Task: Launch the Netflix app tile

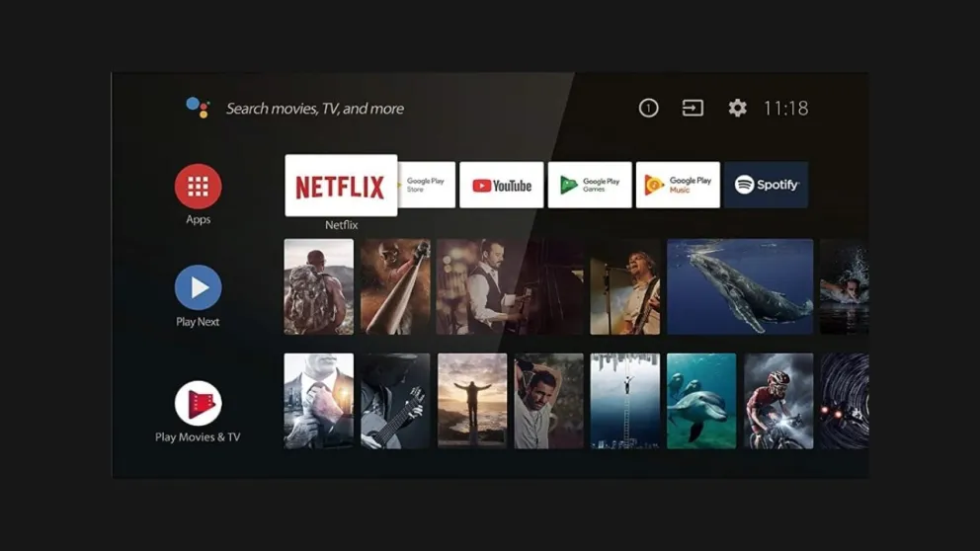Action: pos(341,186)
